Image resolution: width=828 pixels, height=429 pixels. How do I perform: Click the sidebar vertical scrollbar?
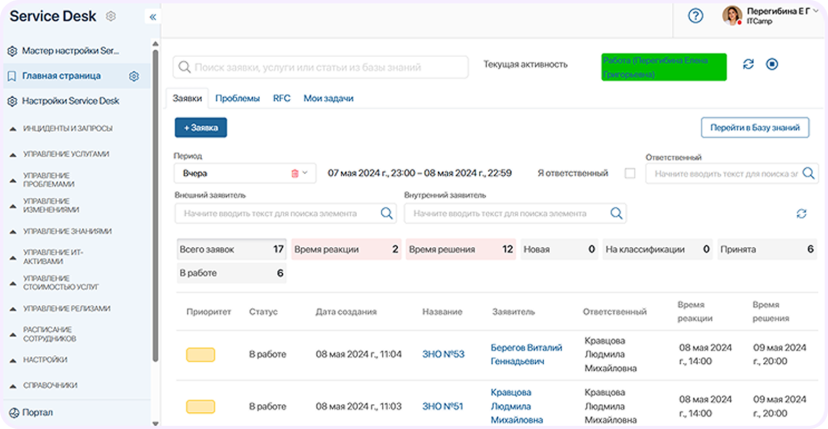pyautogui.click(x=155, y=206)
